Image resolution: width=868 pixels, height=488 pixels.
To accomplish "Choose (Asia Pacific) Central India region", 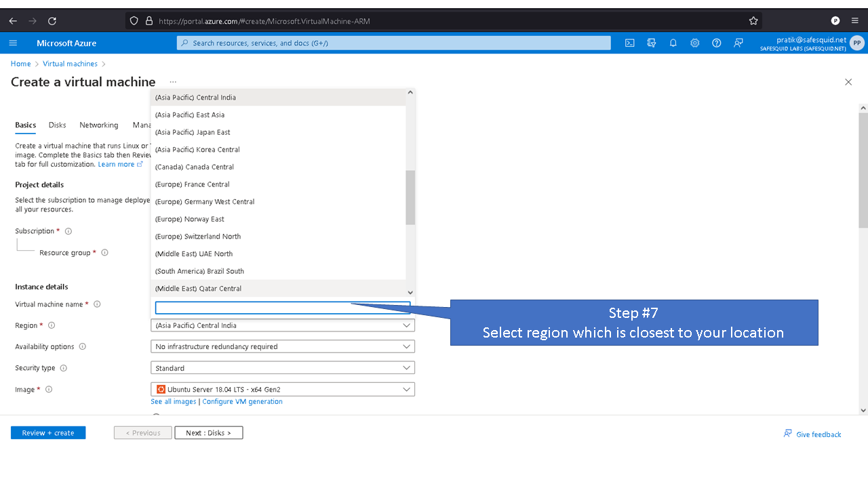I will [278, 98].
